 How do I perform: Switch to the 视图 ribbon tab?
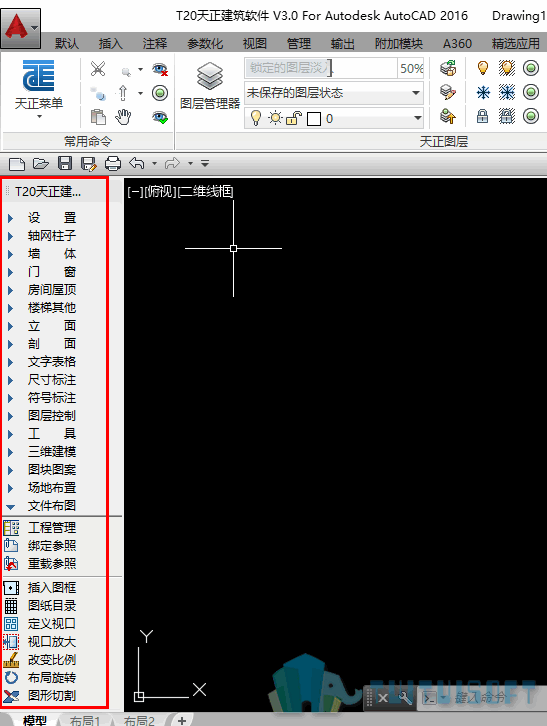pos(255,44)
